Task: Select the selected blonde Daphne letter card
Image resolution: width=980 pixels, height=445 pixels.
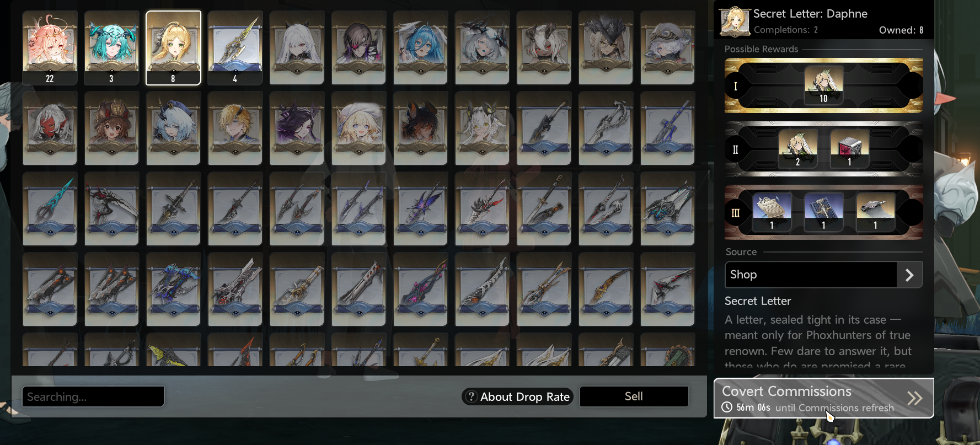Action: [x=173, y=48]
